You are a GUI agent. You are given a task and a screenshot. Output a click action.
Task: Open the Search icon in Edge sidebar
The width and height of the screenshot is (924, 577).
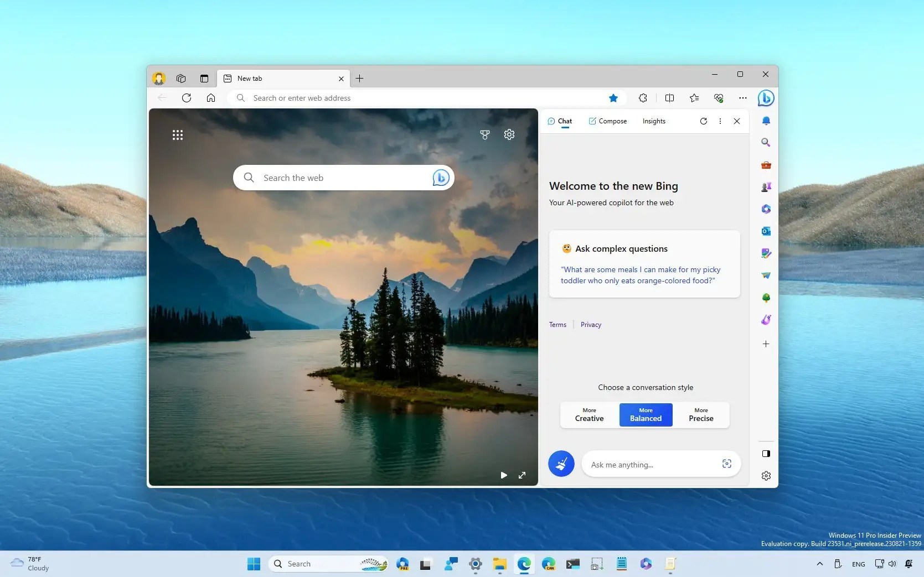pyautogui.click(x=766, y=143)
